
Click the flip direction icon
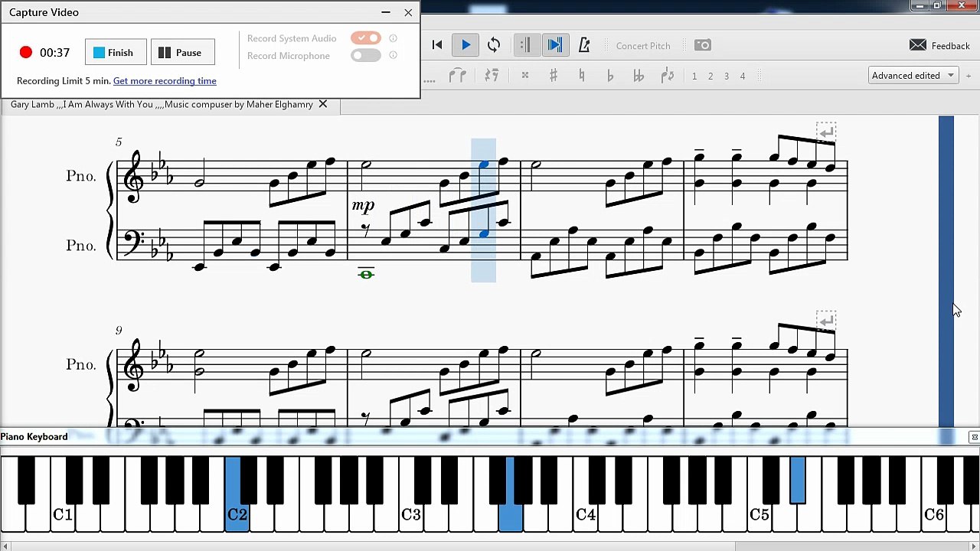click(668, 76)
